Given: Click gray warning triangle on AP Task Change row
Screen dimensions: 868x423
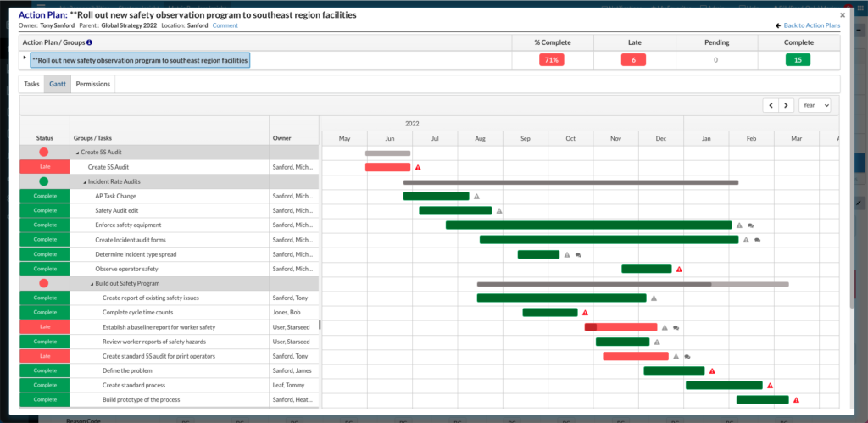Looking at the screenshot, I should click(476, 196).
